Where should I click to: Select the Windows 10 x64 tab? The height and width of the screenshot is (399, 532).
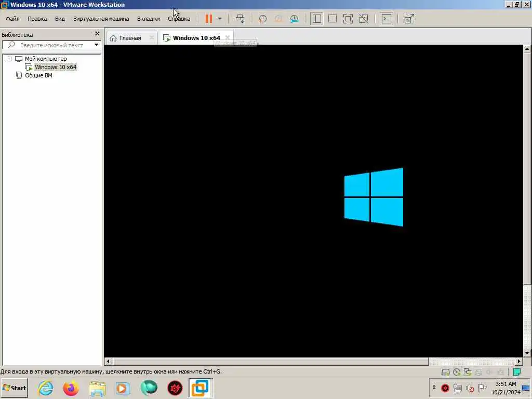[196, 38]
